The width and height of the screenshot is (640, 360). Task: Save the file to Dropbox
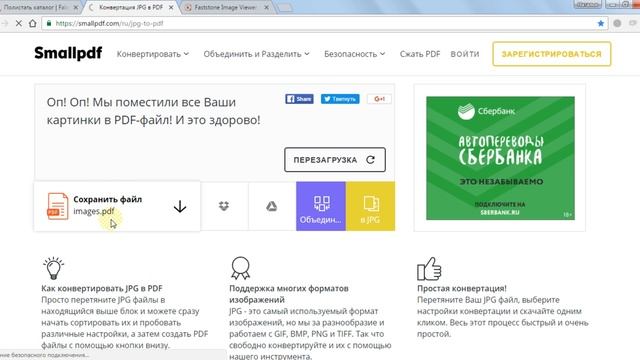pyautogui.click(x=224, y=206)
